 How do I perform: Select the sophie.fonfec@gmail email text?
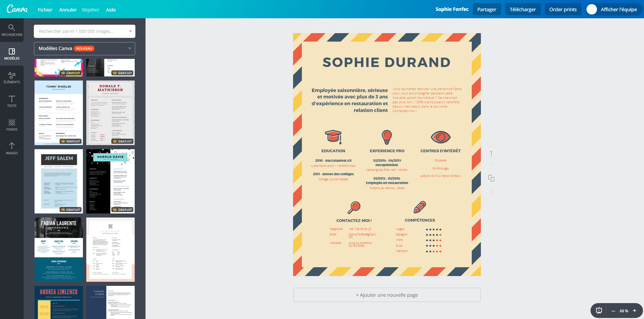pyautogui.click(x=362, y=235)
